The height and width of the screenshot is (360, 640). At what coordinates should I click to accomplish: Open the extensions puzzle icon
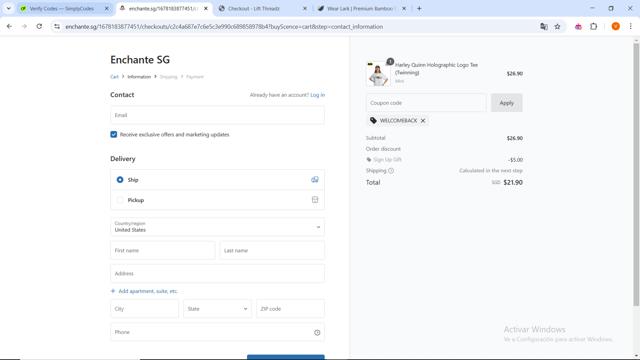pos(593,27)
